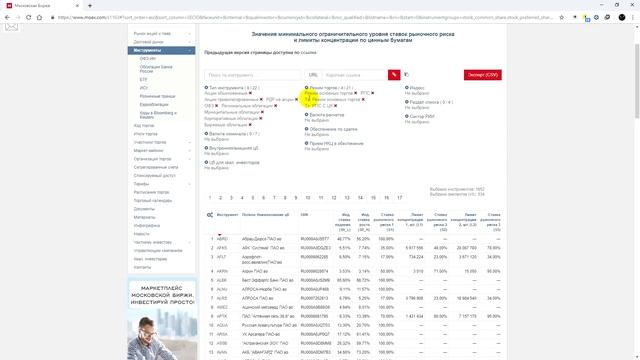Click the 'URL' label button

click(313, 75)
